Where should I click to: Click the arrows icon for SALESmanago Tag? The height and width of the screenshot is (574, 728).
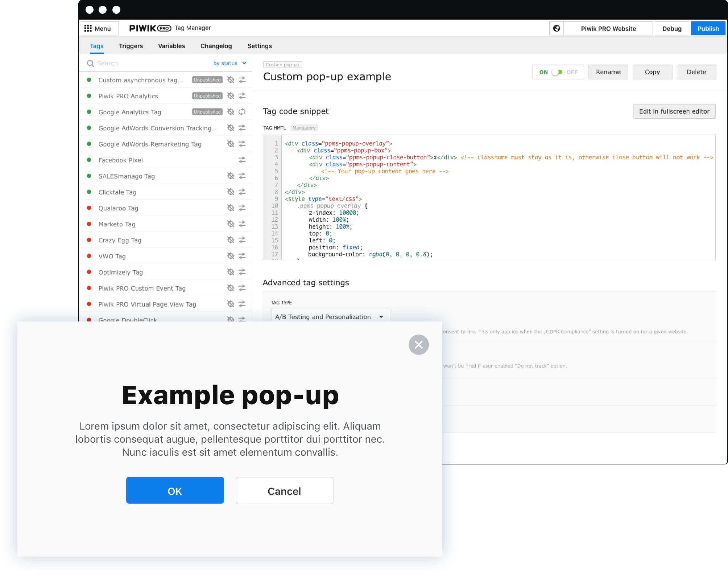coord(242,176)
